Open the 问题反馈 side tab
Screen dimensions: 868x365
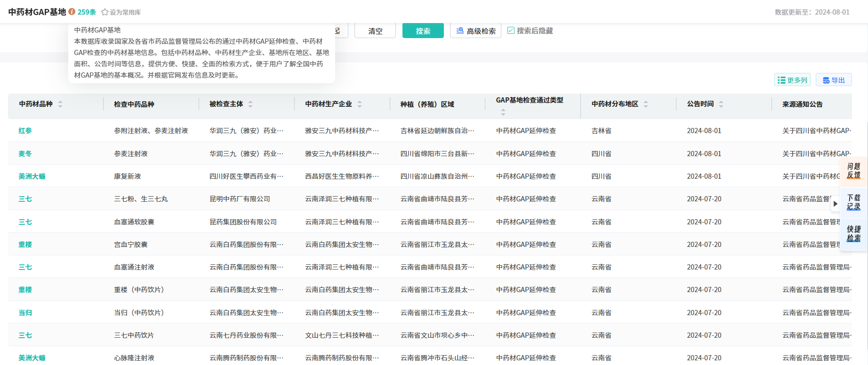pyautogui.click(x=853, y=171)
